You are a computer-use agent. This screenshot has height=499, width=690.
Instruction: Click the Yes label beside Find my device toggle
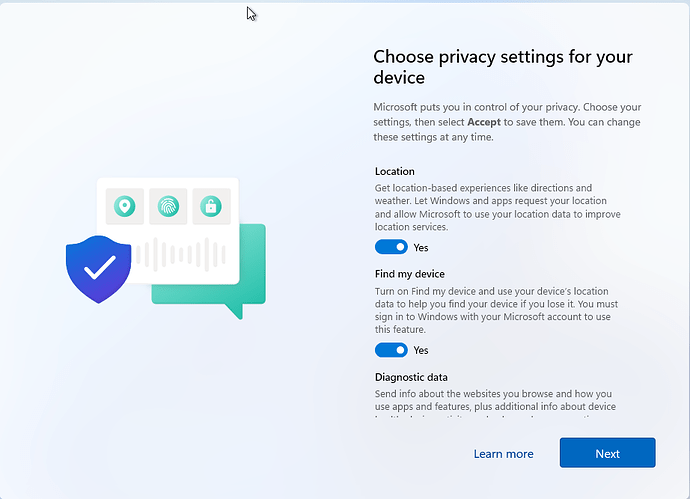[x=421, y=350]
